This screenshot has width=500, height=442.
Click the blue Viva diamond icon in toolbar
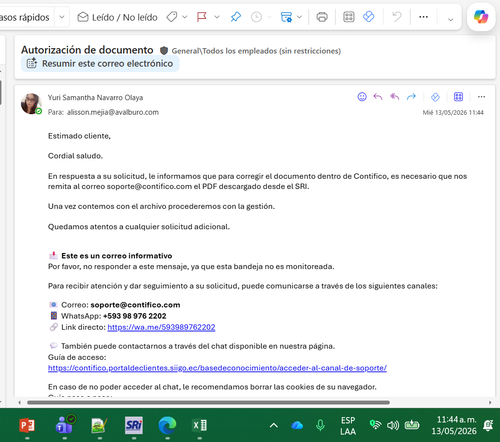pos(368,16)
